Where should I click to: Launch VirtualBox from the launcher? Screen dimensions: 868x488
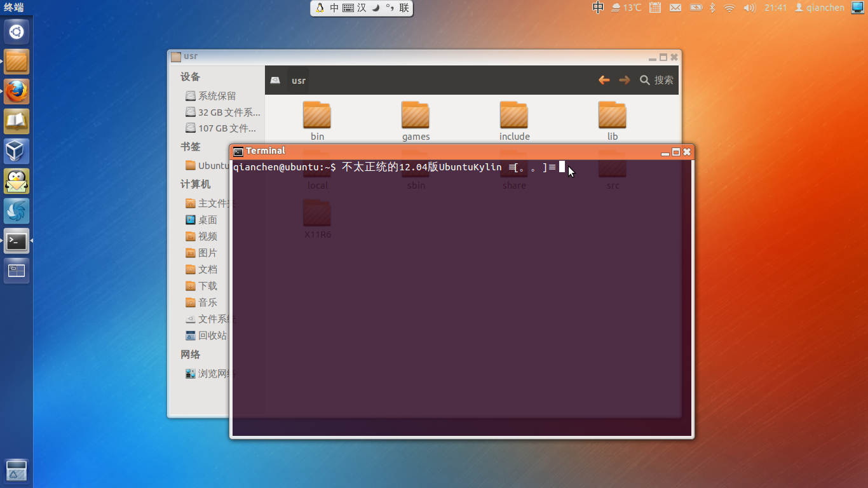(17, 151)
